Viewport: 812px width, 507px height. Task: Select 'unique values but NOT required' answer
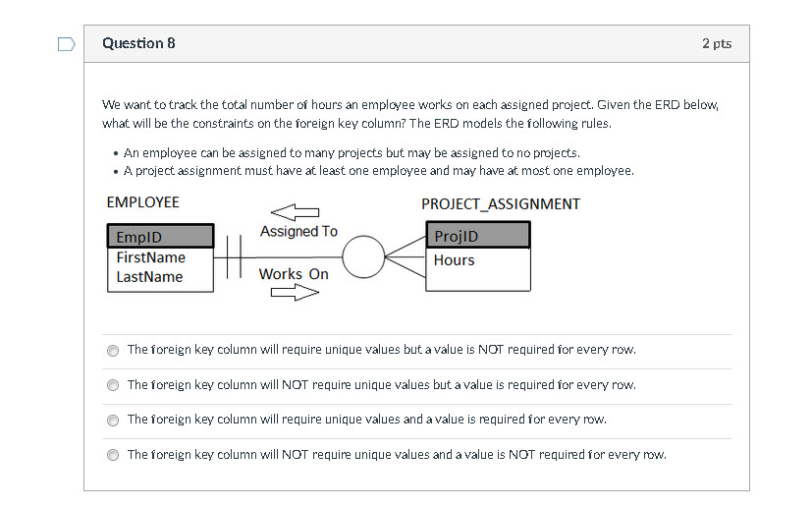point(112,351)
